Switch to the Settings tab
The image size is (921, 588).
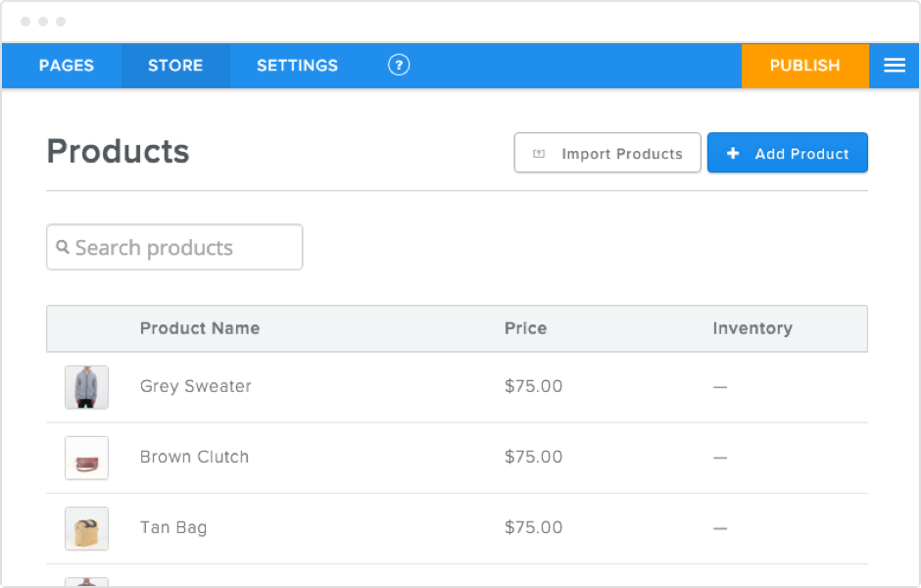[x=297, y=66]
